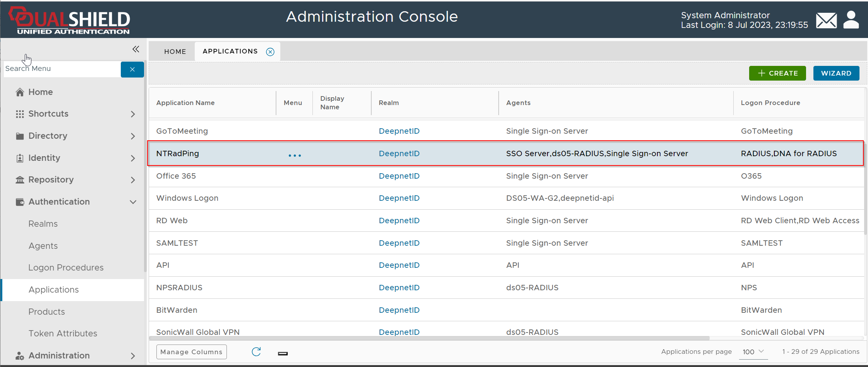Click the Create button
This screenshot has height=367, width=868.
point(777,73)
